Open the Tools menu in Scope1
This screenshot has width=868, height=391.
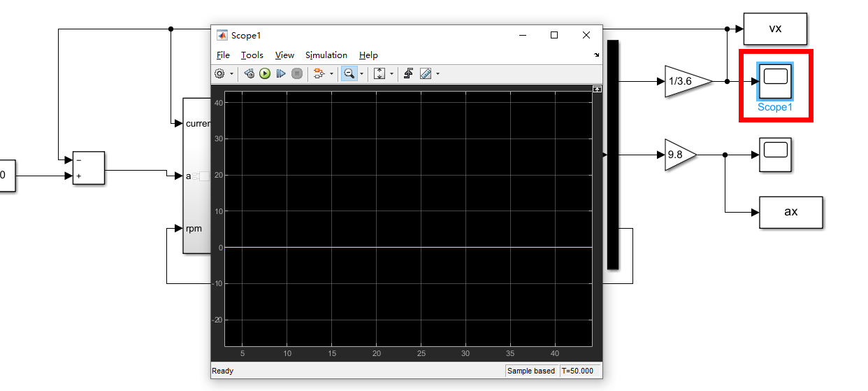click(x=252, y=55)
